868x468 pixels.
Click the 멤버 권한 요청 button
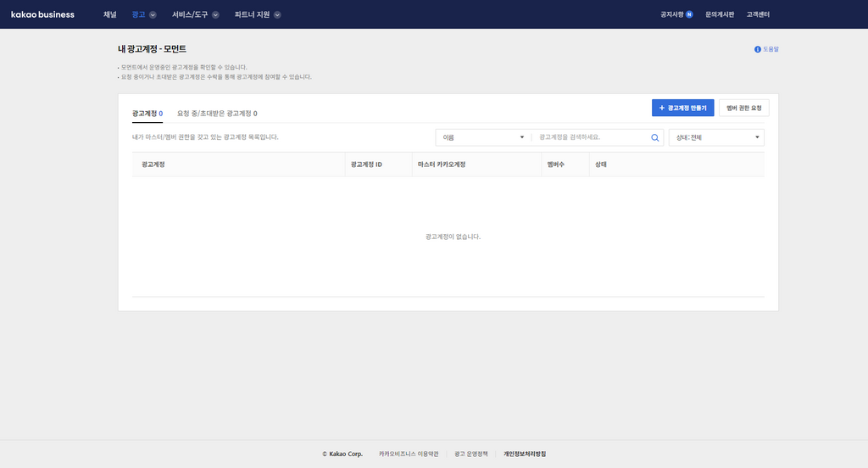coord(744,108)
